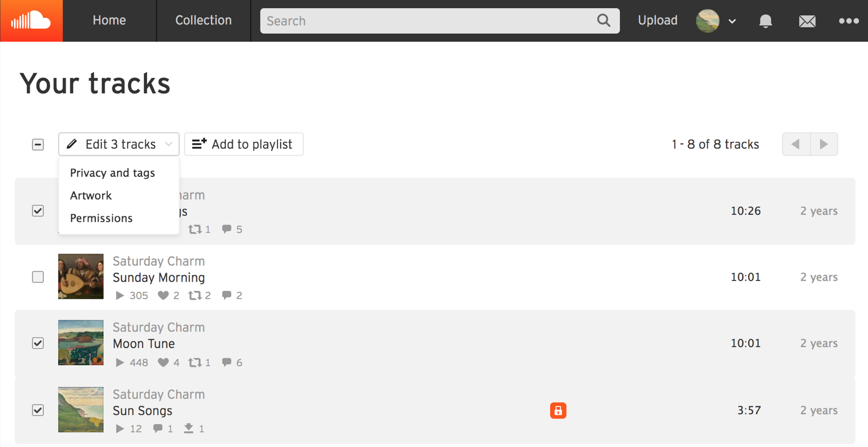Image resolution: width=868 pixels, height=447 pixels.
Task: Open messages with the envelope icon
Action: [807, 21]
